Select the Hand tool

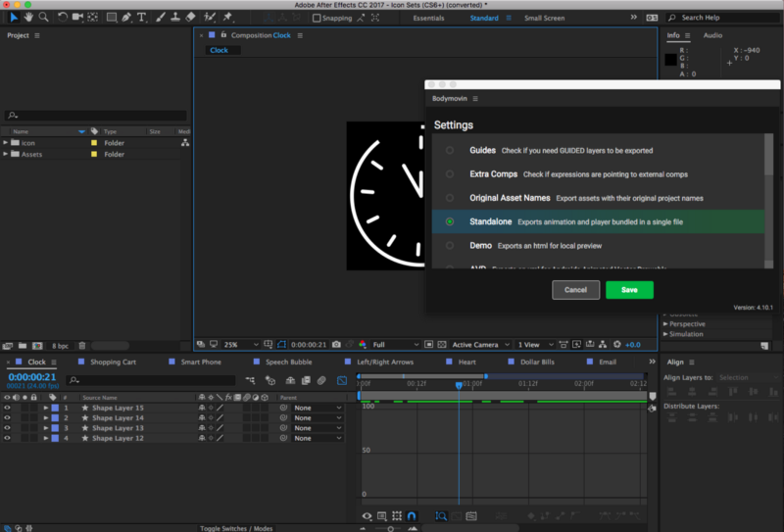click(28, 18)
